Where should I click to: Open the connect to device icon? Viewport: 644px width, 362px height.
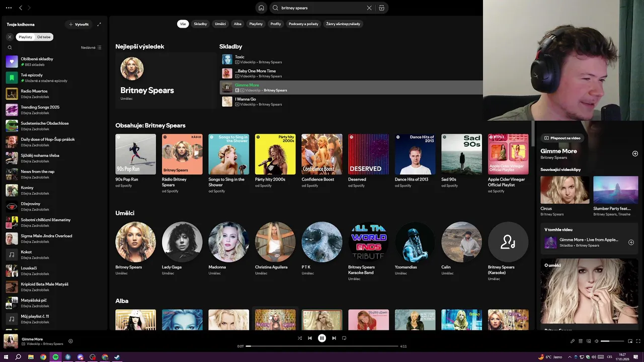click(x=589, y=341)
